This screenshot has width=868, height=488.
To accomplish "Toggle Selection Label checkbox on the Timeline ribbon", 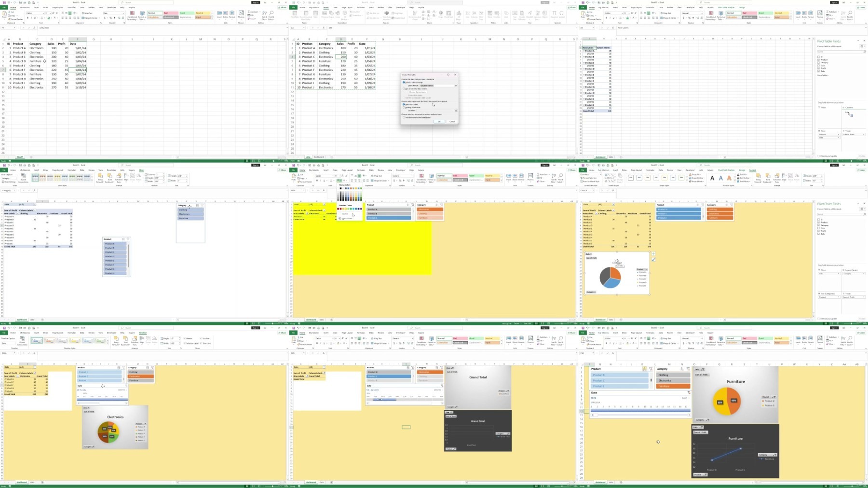I will pyautogui.click(x=185, y=343).
